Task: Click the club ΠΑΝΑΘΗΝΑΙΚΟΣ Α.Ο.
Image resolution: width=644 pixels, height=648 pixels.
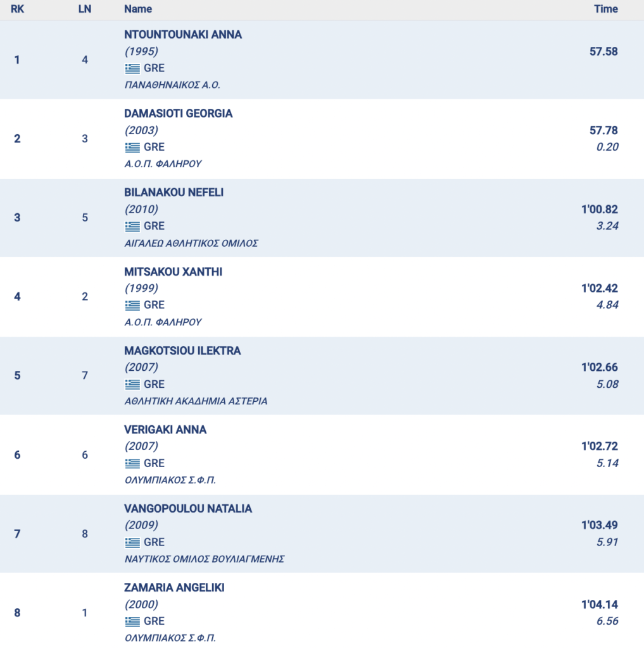Action: (x=172, y=85)
